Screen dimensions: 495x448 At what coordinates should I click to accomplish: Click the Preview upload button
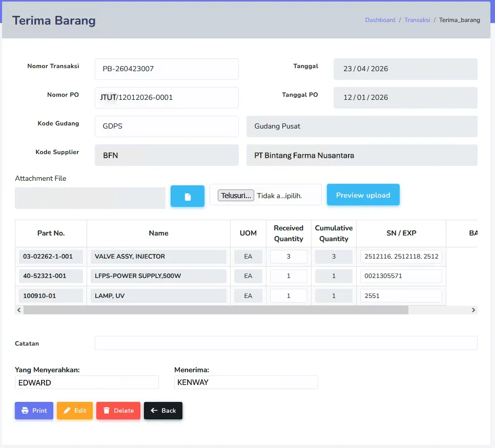pos(363,195)
